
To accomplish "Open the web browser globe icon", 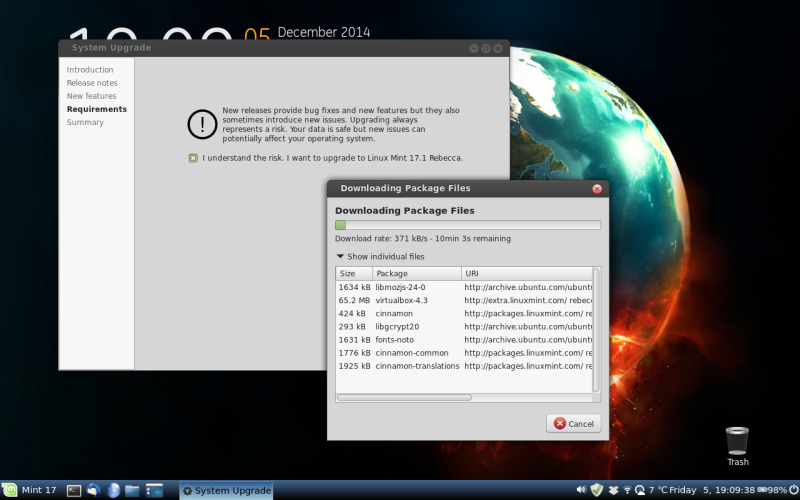I will click(x=113, y=490).
